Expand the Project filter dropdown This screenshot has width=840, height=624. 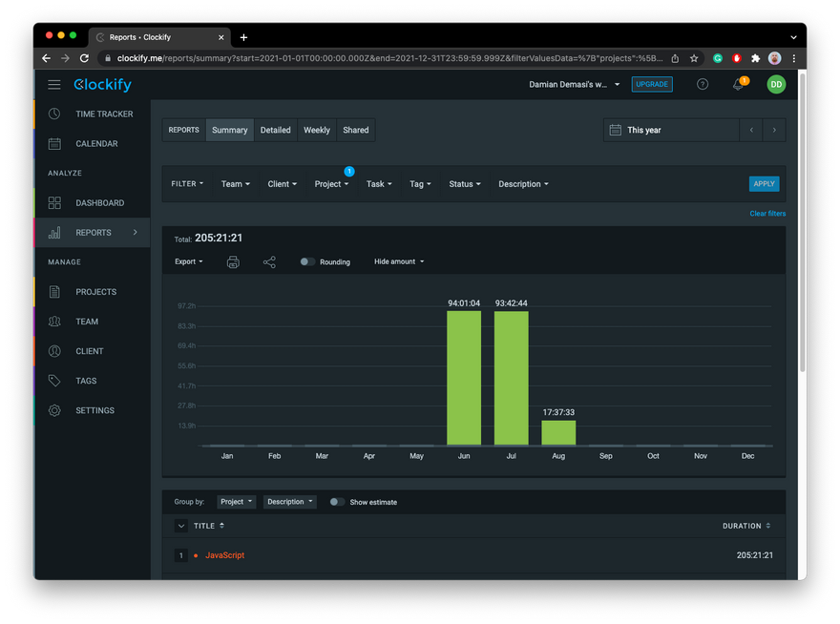coord(331,184)
